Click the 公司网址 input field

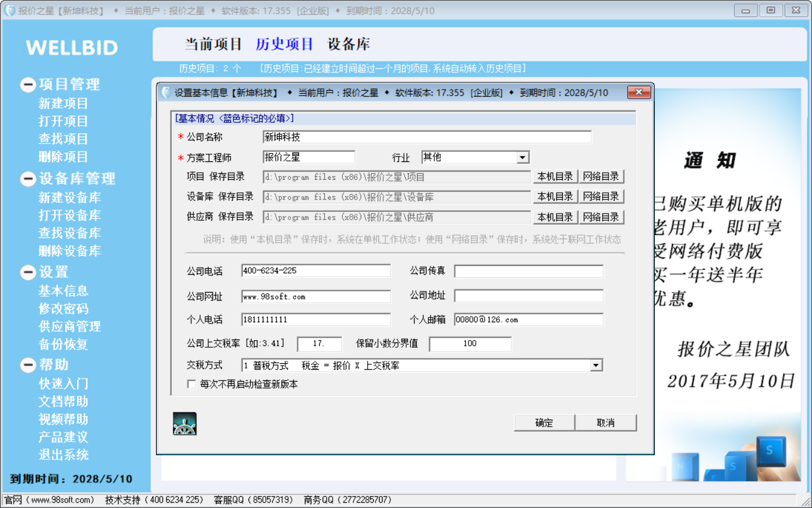[316, 296]
